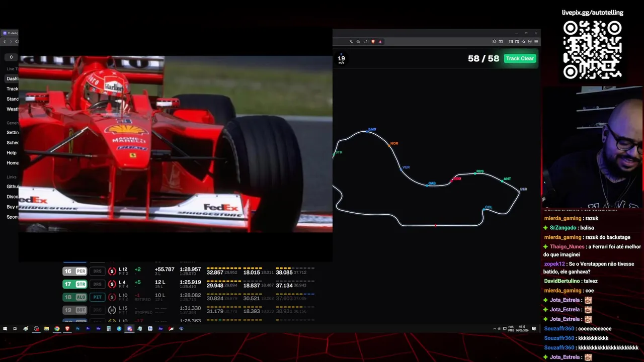Click Bottas's DRS indicator in row 19
The image size is (644, 362).
[97, 310]
